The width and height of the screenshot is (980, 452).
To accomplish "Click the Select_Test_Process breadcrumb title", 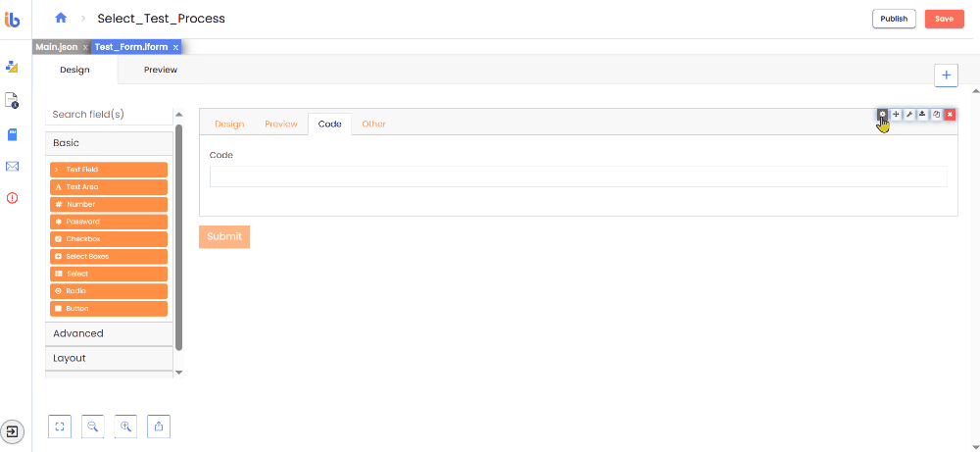I will (x=162, y=19).
